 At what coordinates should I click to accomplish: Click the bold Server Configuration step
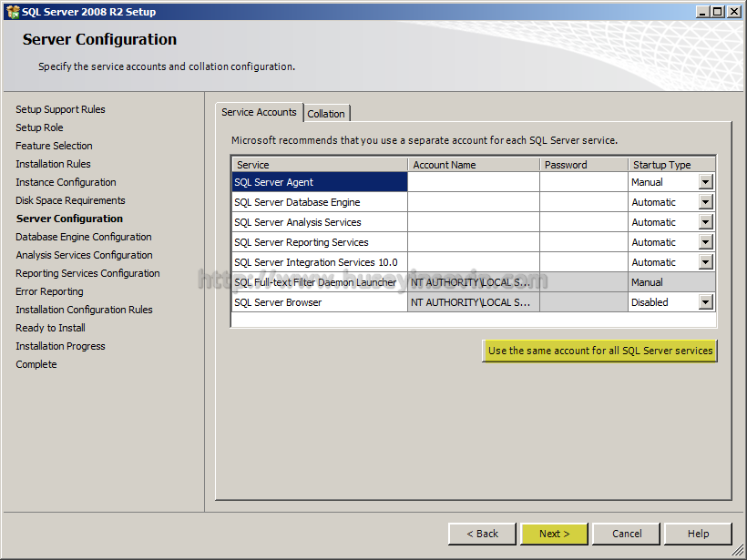(x=69, y=219)
